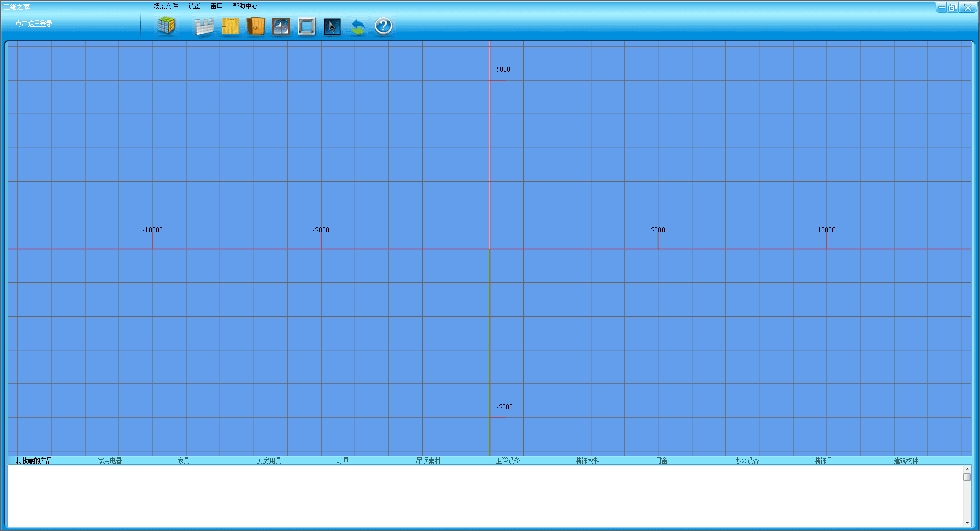The width and height of the screenshot is (980, 531).
Task: Open the 场景文件 menu
Action: point(165,6)
